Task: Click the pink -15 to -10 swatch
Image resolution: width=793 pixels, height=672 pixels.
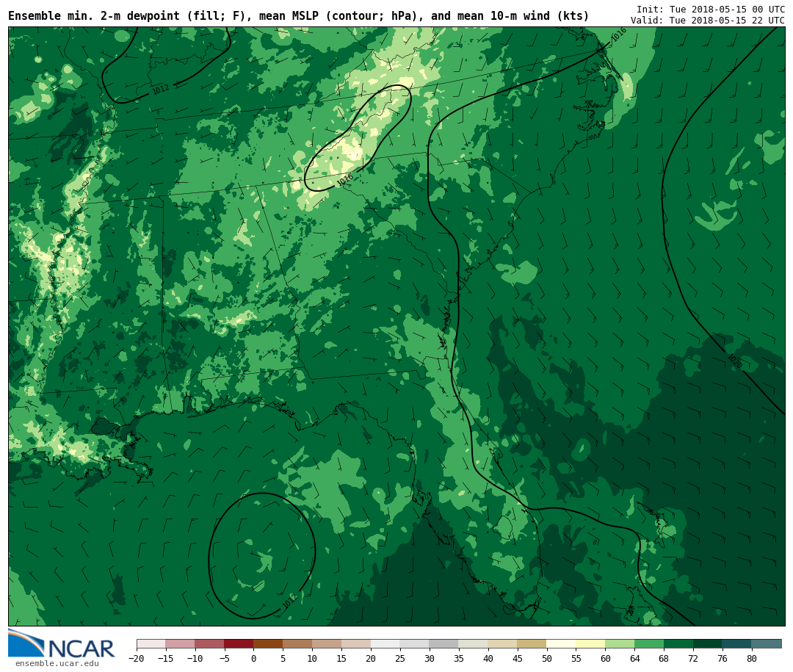Action: (180, 643)
